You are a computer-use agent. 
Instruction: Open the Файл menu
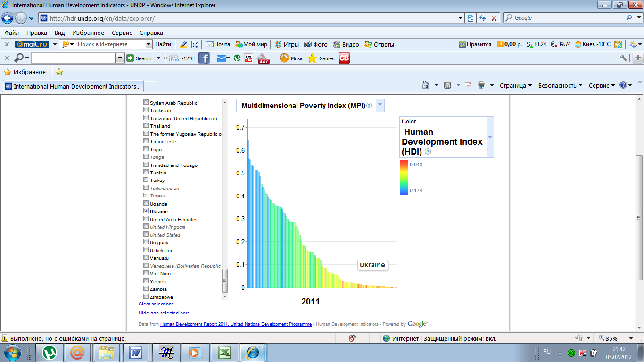[x=12, y=33]
